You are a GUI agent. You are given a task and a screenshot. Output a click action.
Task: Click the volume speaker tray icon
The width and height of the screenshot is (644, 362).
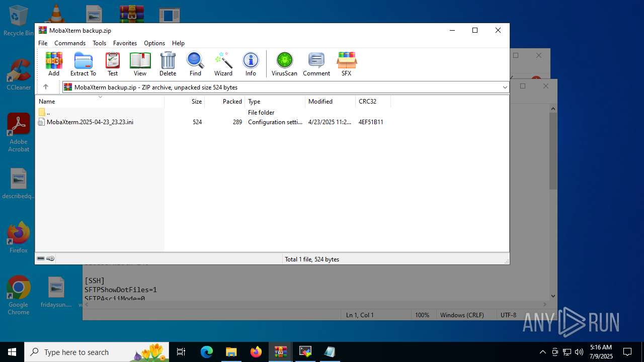(579, 352)
